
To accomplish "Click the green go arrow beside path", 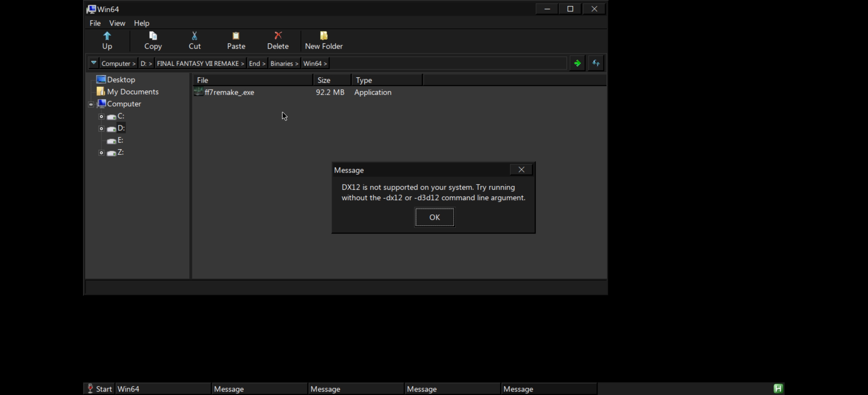I will tap(577, 63).
